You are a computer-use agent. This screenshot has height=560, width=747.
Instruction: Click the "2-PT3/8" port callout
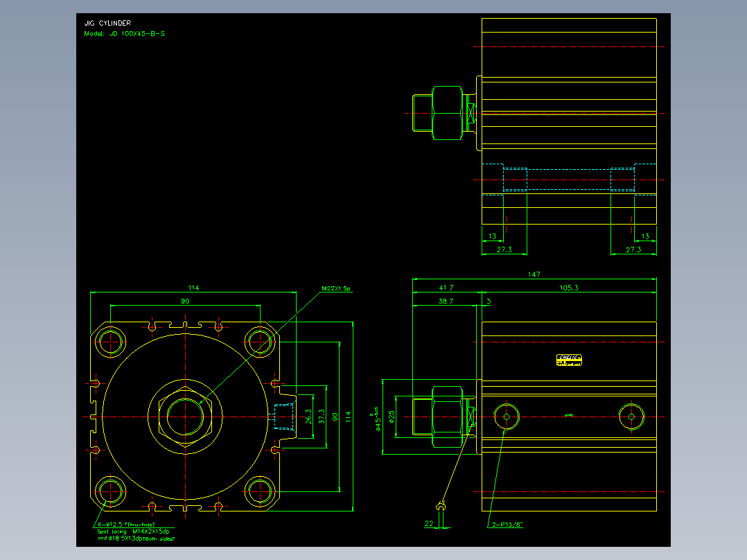507,524
